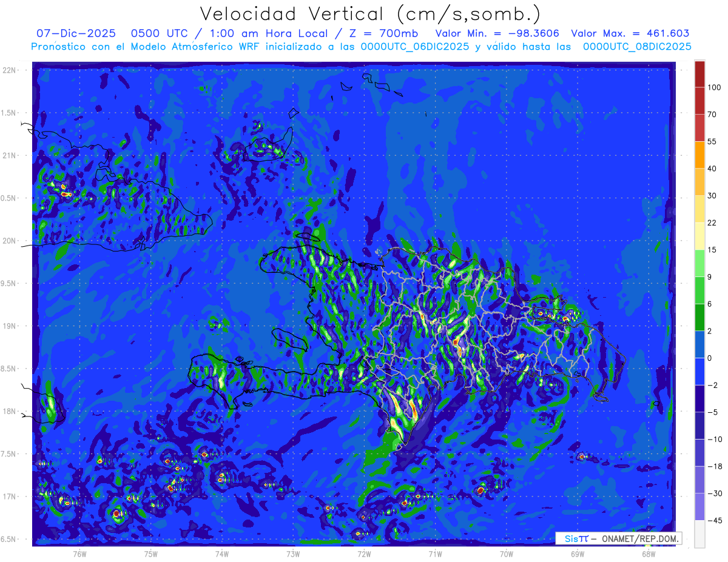Viewport: 728px width, 562px height.
Task: Select the colorbar band between -18 and -10
Action: [699, 453]
